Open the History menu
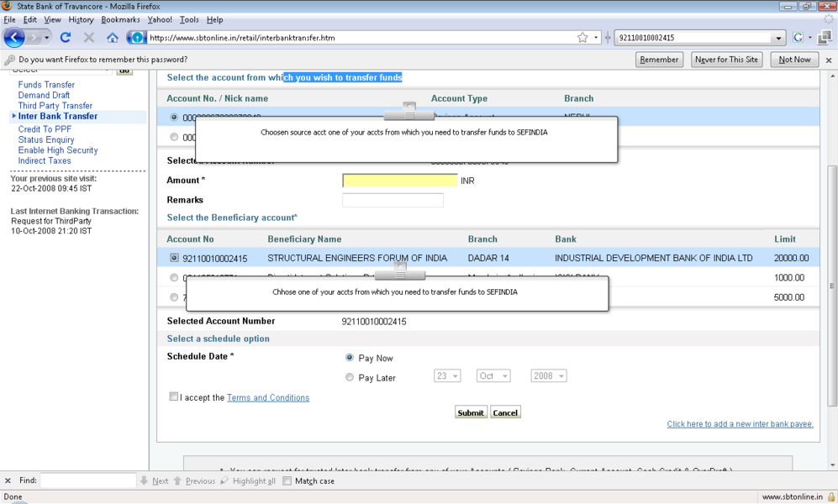Viewport: 838px width, 504px height. (81, 19)
